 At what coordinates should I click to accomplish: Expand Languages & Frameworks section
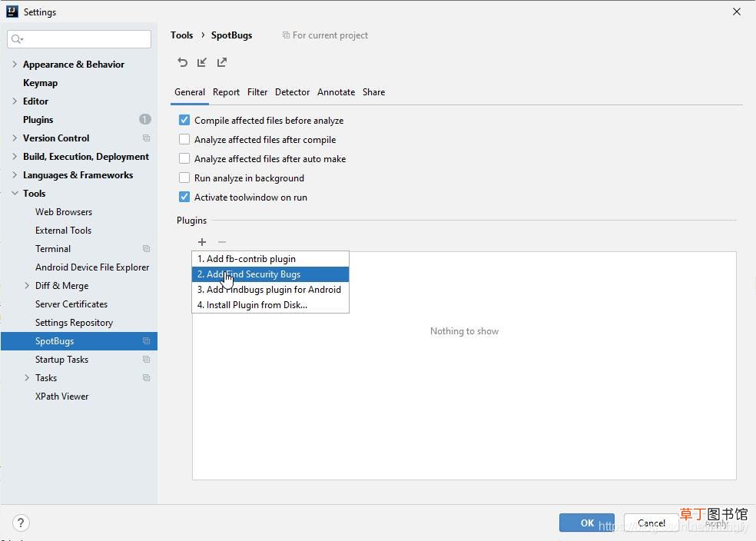click(15, 174)
